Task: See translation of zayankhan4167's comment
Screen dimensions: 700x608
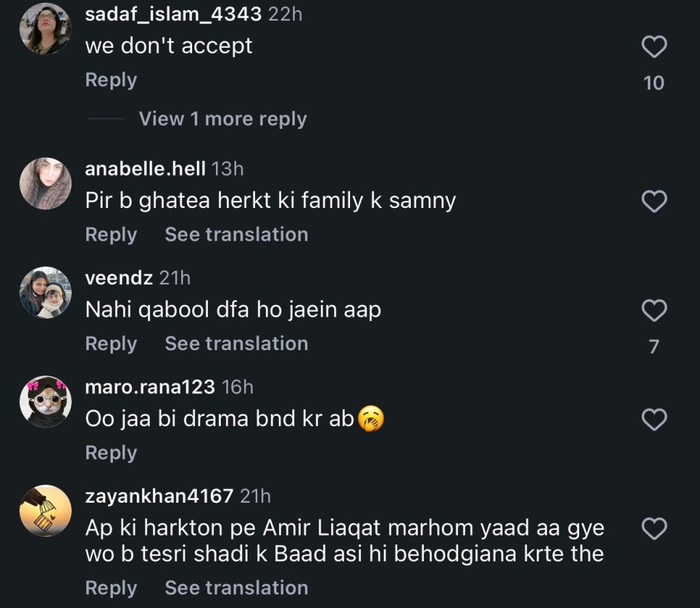Action: pos(236,587)
